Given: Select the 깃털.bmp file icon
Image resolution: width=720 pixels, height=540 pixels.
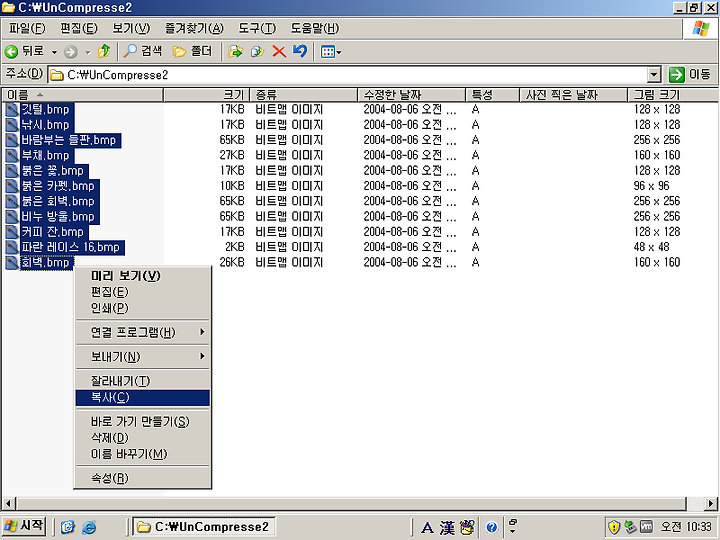Looking at the screenshot, I should point(12,110).
